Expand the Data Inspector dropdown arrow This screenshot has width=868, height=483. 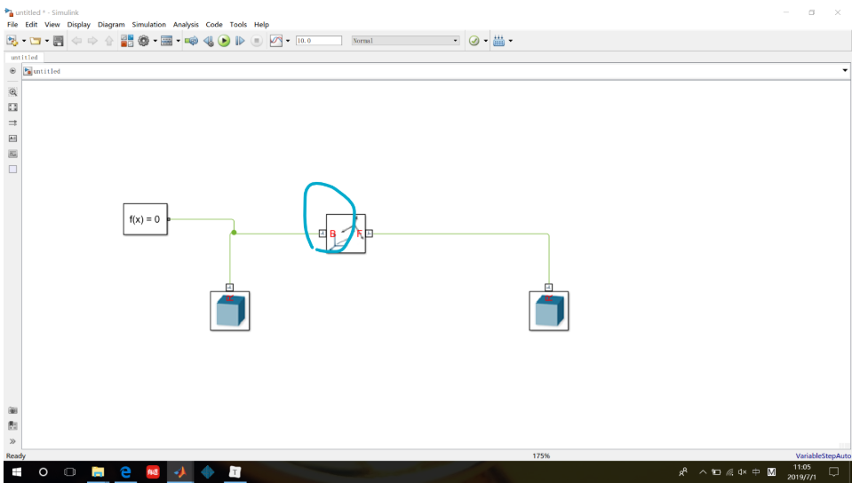288,41
